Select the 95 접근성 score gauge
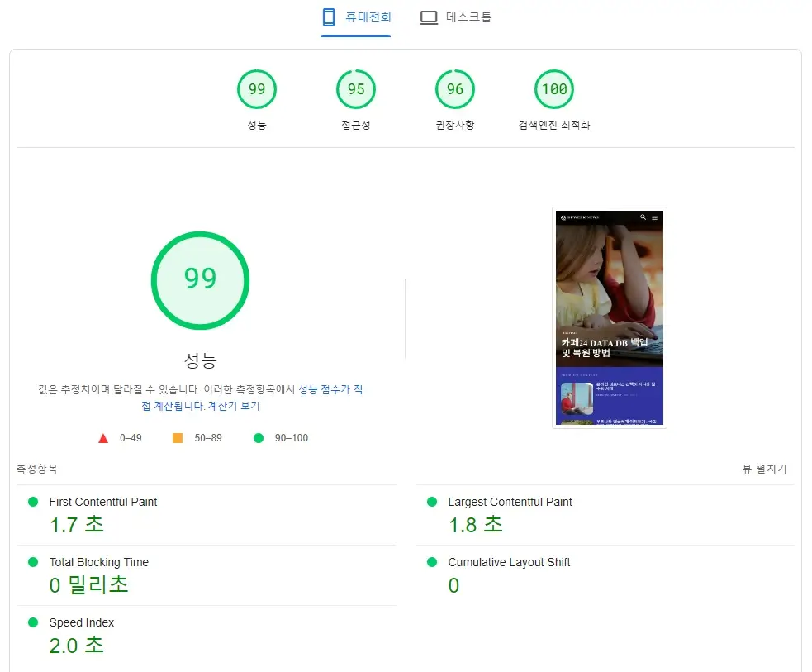This screenshot has height=672, width=812. click(356, 89)
